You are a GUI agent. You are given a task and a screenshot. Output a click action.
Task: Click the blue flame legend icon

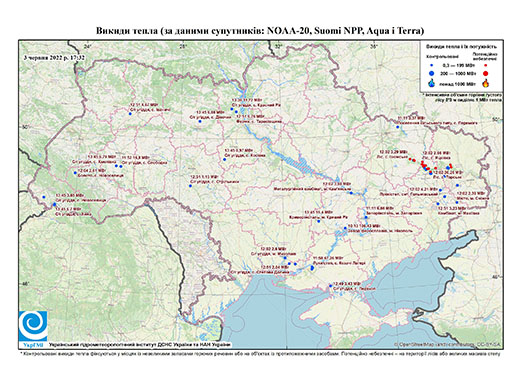click(432, 83)
